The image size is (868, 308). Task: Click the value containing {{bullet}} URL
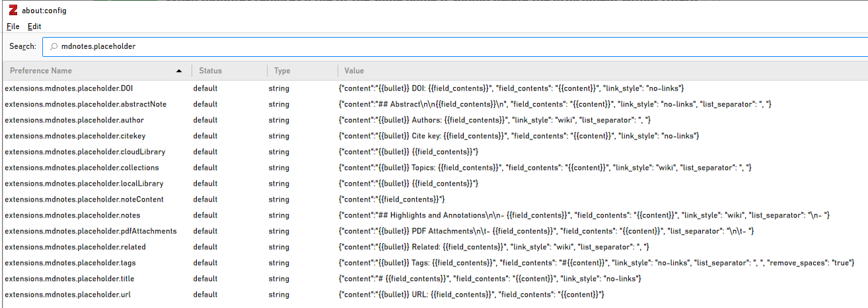(471, 294)
